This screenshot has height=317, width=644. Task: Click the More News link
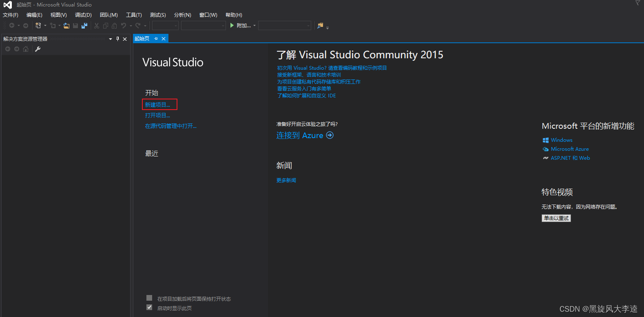286,180
